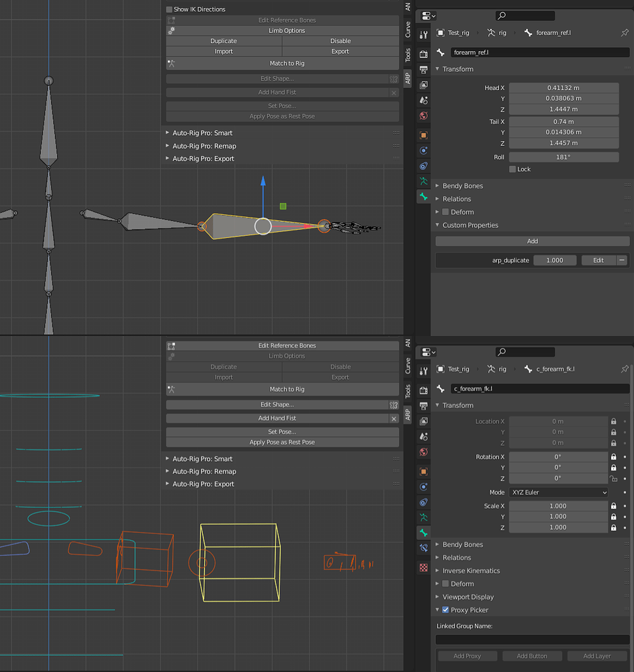The width and height of the screenshot is (634, 672).
Task: Open Bone Constraints tab in c_forearm_fk.l editor
Action: click(423, 548)
